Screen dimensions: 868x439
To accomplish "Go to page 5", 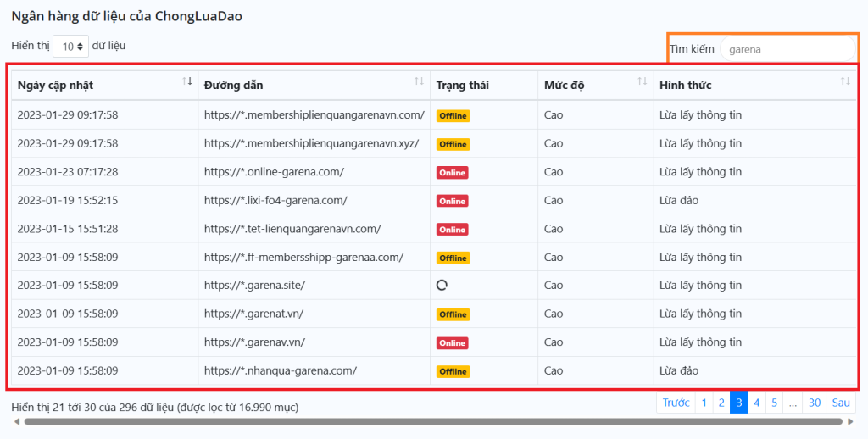I will [x=775, y=403].
